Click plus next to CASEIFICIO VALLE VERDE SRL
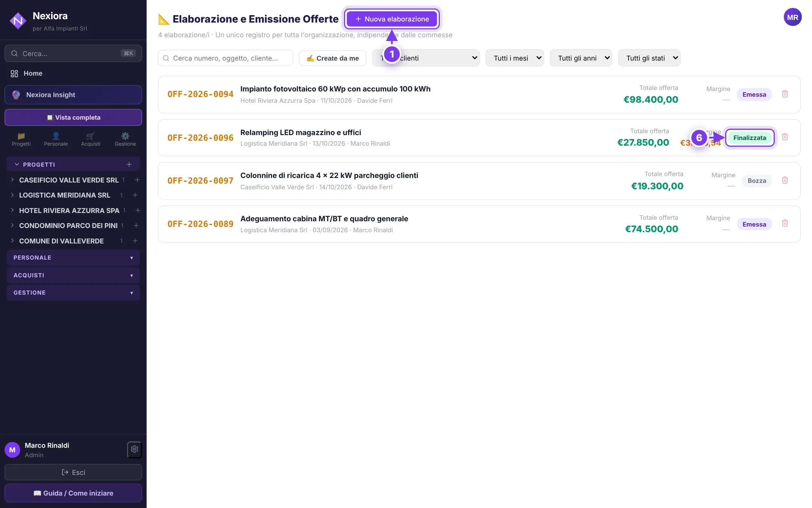The width and height of the screenshot is (812, 508). coord(137,180)
